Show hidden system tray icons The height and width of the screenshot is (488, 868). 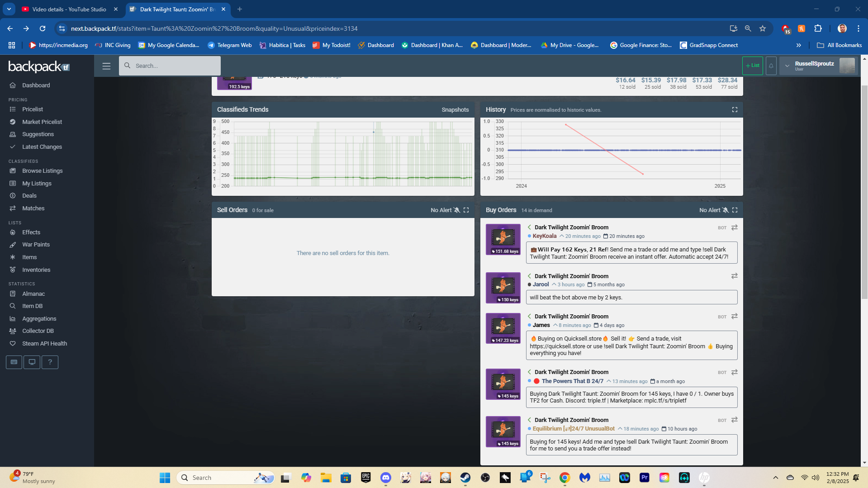(775, 478)
